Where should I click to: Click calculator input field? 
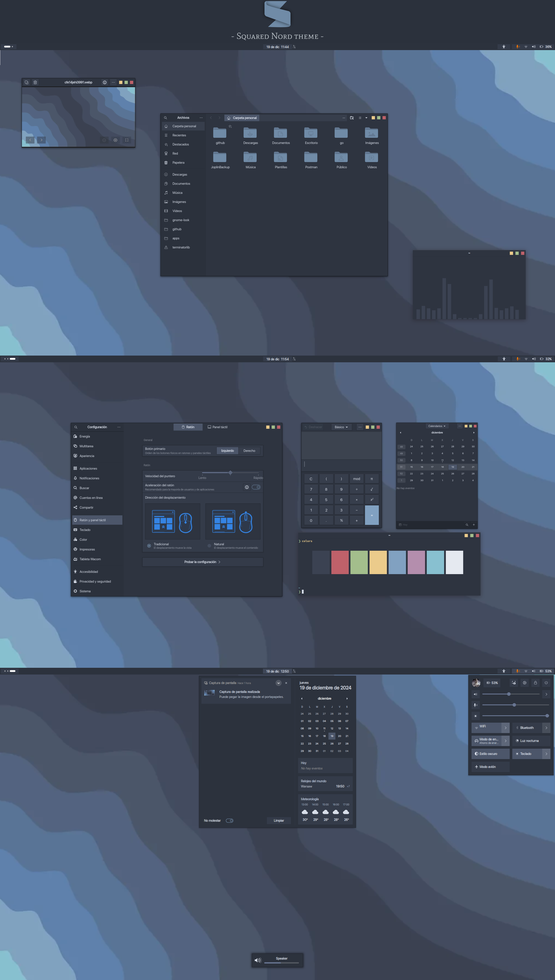pyautogui.click(x=341, y=464)
